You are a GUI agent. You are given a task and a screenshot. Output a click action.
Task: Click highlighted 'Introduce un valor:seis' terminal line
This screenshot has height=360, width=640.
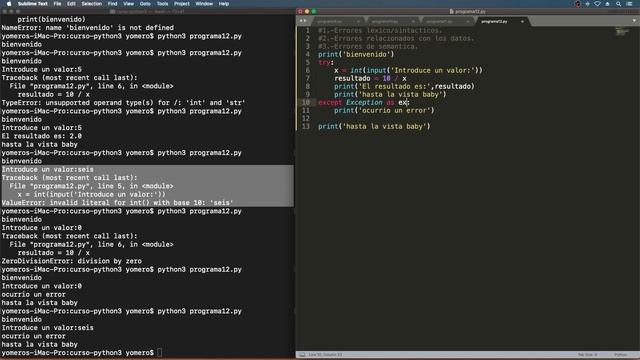[48, 169]
